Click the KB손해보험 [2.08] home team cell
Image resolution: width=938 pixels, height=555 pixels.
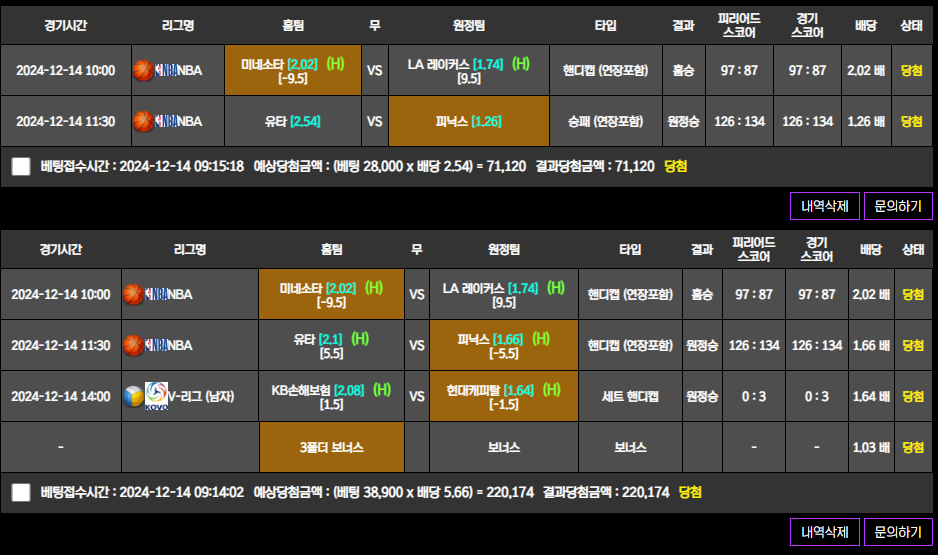coord(331,396)
